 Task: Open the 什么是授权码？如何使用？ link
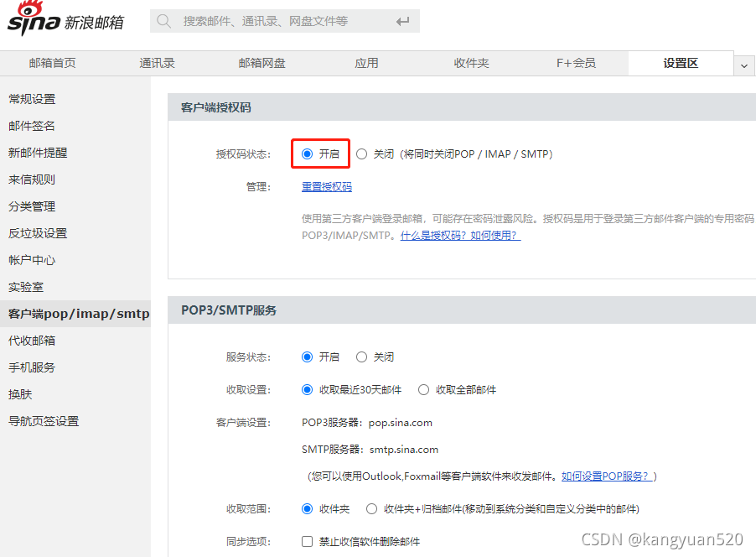460,236
